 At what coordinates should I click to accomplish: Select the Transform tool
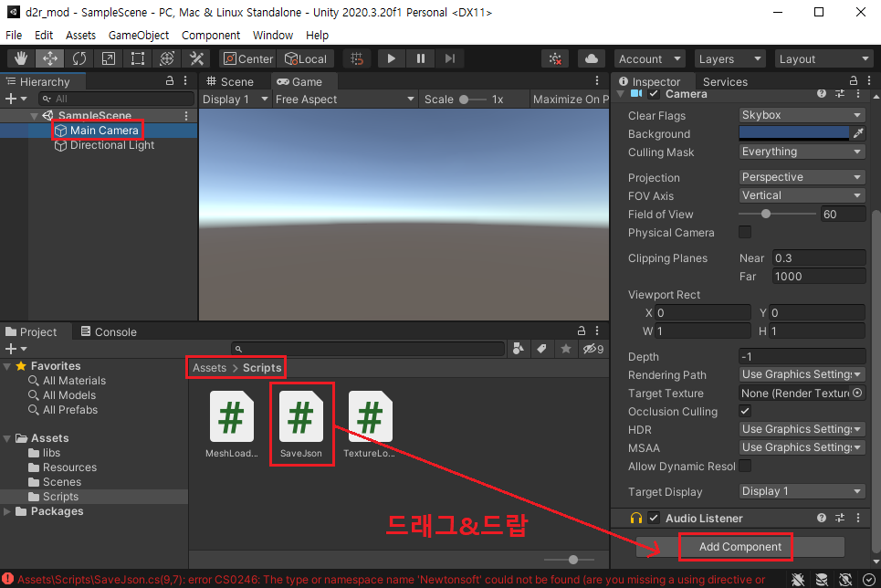(167, 58)
